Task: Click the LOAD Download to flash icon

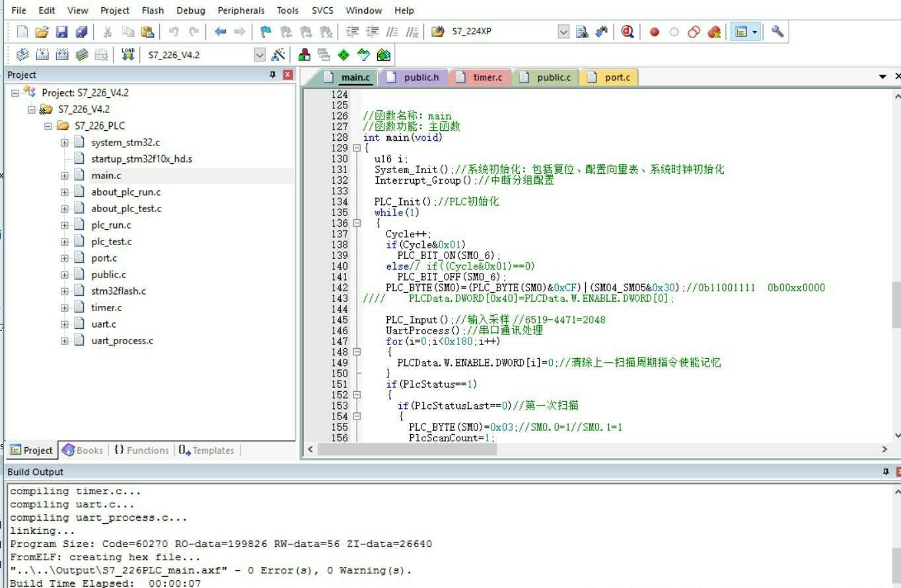Action: [127, 54]
